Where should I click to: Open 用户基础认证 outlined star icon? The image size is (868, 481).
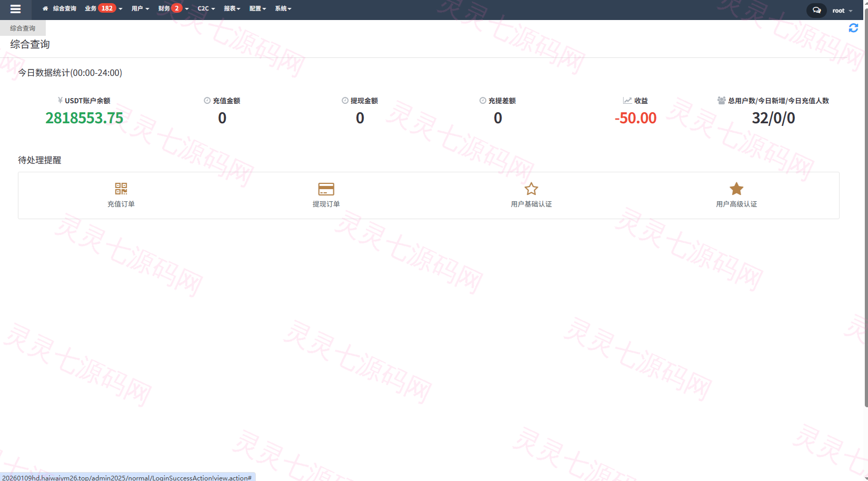click(531, 189)
